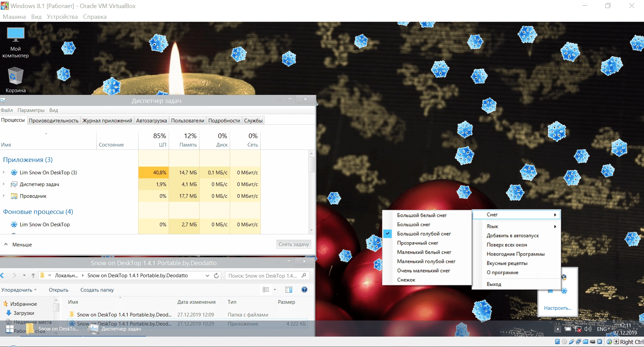Click the refresh icon in Explorer address bar

(216, 275)
